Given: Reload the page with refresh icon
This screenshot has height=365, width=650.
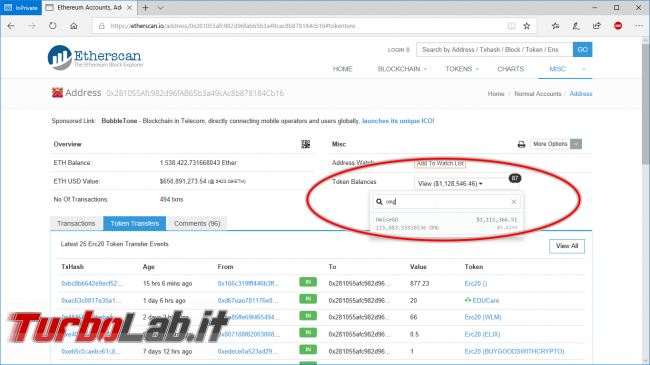Looking at the screenshot, I should (52, 26).
